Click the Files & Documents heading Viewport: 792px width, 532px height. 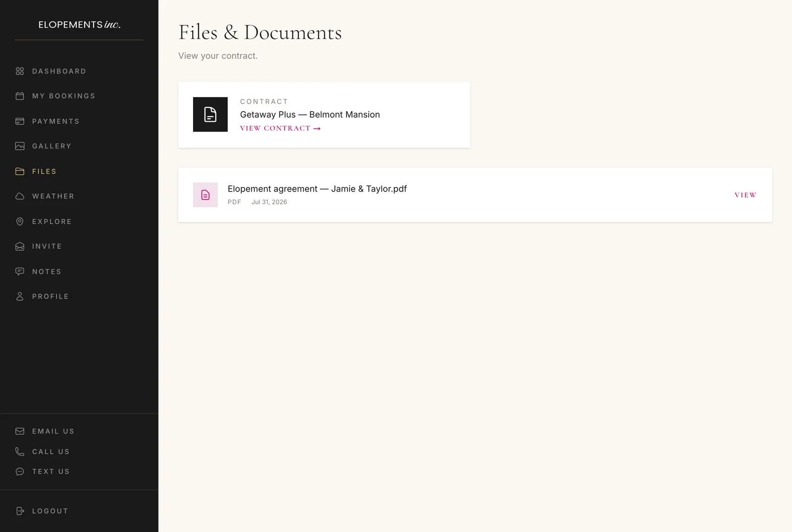tap(260, 32)
